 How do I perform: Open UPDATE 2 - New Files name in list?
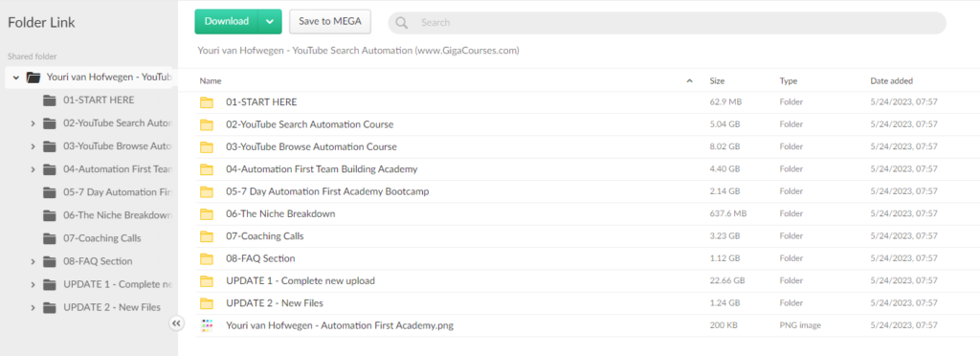click(x=275, y=303)
